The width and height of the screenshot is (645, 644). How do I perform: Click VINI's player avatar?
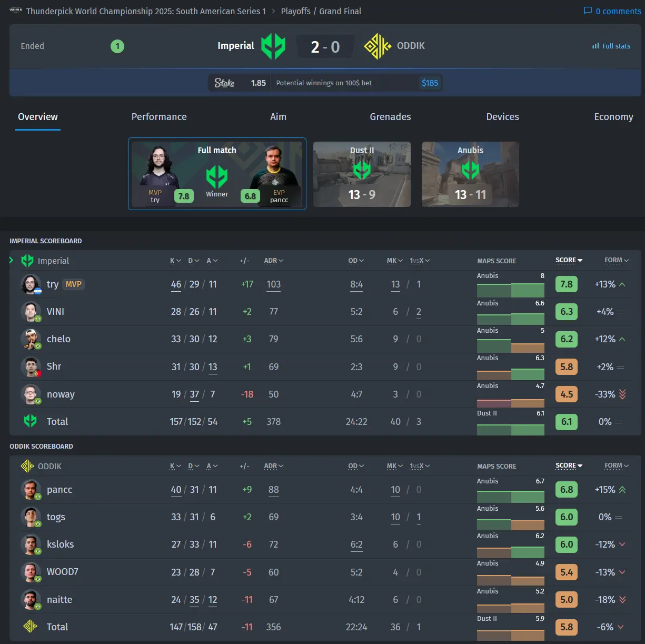(x=31, y=312)
